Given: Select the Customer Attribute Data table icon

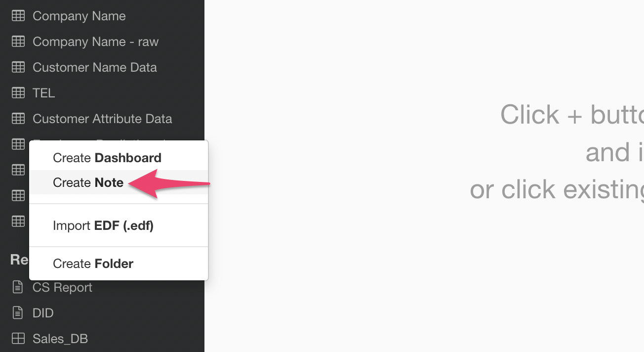Looking at the screenshot, I should 18,119.
